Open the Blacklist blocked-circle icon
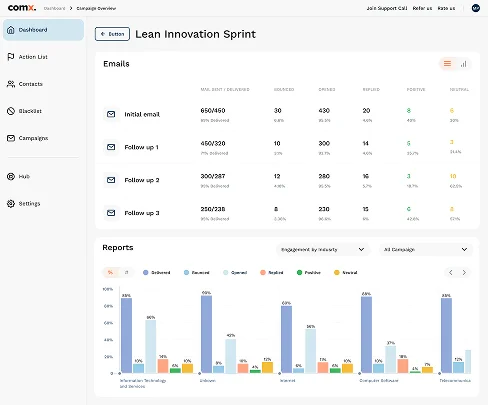This screenshot has width=488, height=405. click(x=11, y=111)
